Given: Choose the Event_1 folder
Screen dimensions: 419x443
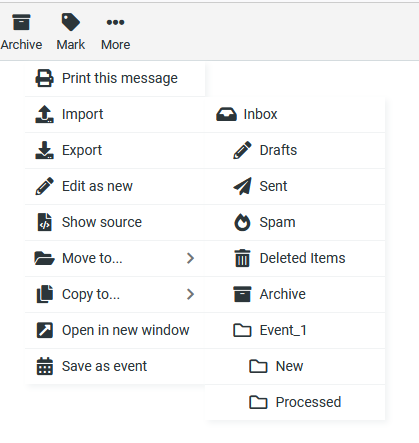Looking at the screenshot, I should coord(295,330).
